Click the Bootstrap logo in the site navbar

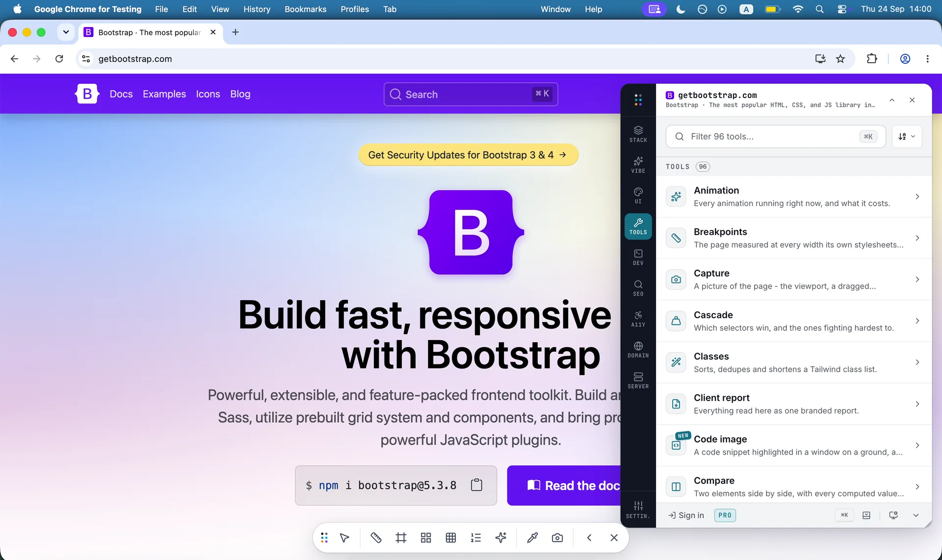(x=87, y=94)
